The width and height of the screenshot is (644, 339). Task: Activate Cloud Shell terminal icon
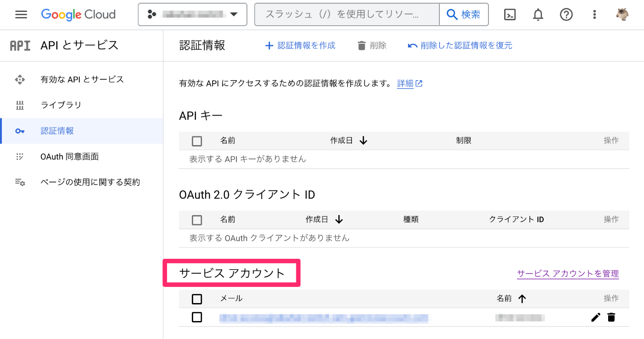click(510, 15)
